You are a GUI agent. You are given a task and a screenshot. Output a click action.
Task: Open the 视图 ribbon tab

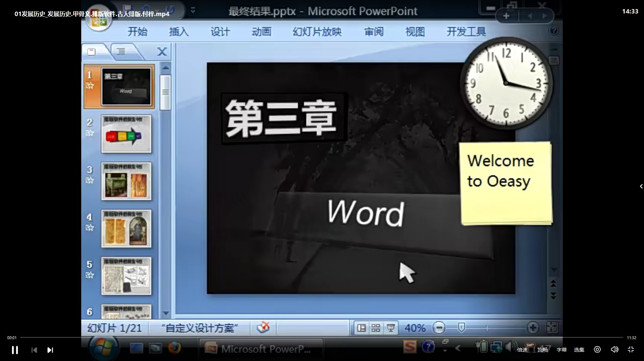coord(415,32)
